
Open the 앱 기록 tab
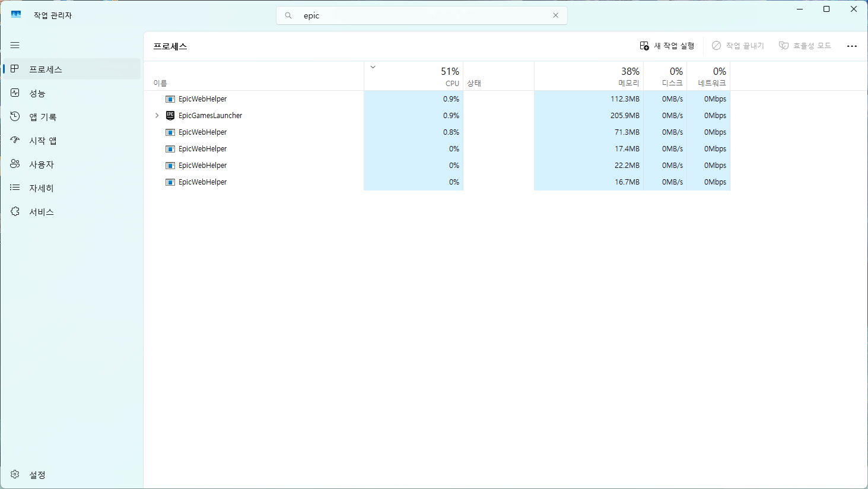click(x=72, y=117)
